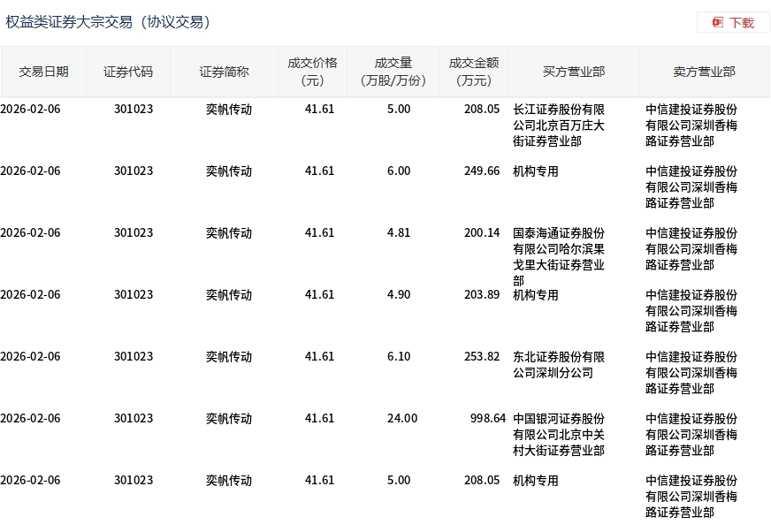Click buyer 国泰海通证券 哈尔滨果戈里大街营业部

tap(559, 256)
